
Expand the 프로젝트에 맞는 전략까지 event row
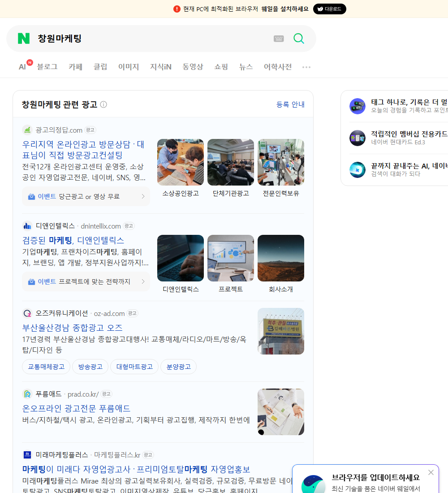[86, 282]
